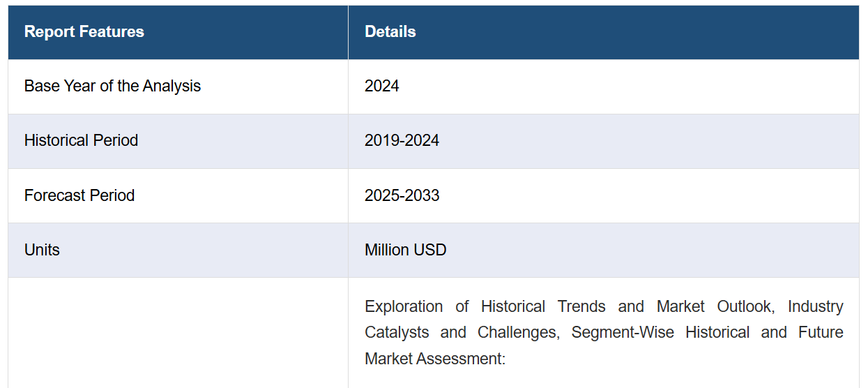This screenshot has height=388, width=868.
Task: Click the Exploration of Historical Trends paragraph
Action: (604, 332)
